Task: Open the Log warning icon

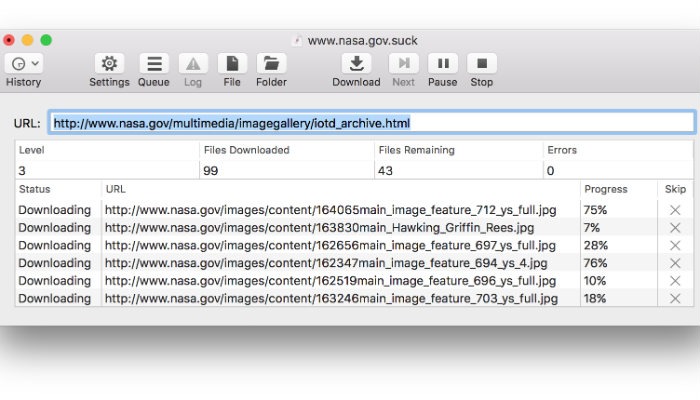Action: (193, 64)
